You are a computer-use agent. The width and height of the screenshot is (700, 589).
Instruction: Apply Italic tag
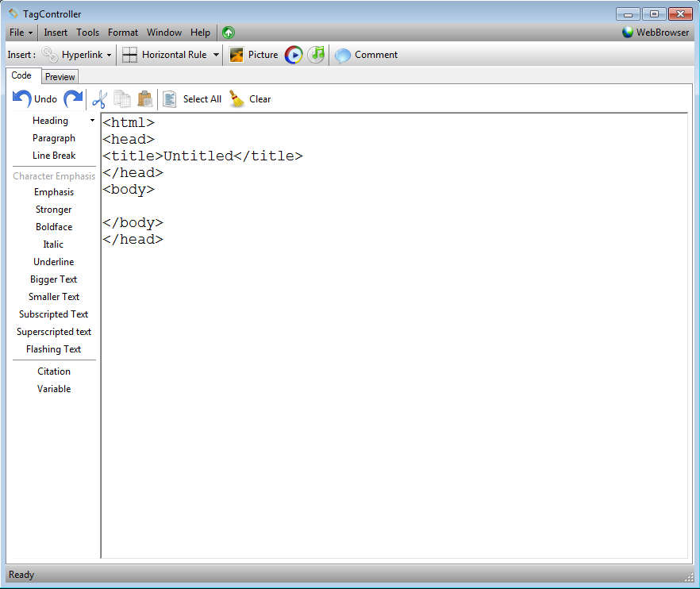click(53, 244)
